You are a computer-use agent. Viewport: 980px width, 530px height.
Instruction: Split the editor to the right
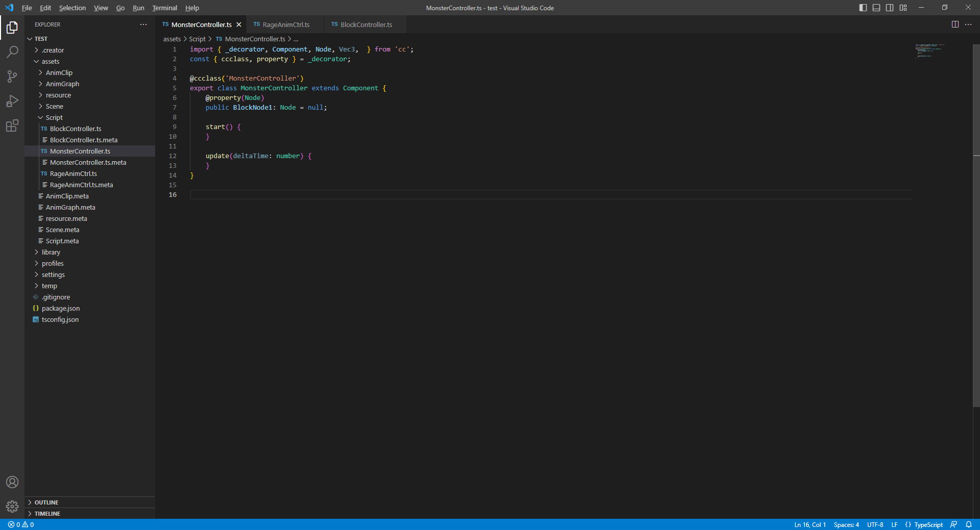click(955, 24)
